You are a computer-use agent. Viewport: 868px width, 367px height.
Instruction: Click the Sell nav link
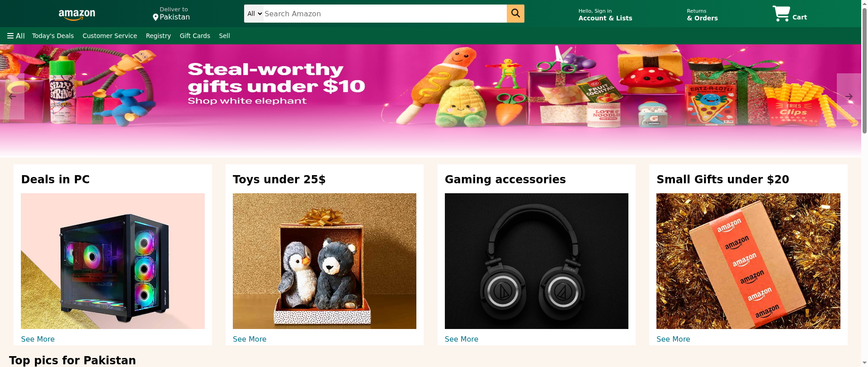(224, 36)
